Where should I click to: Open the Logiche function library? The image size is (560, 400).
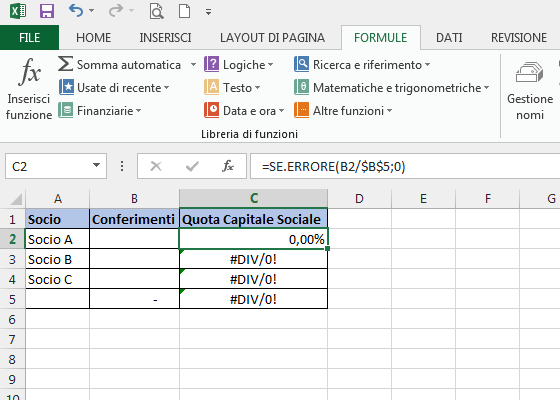pos(239,65)
